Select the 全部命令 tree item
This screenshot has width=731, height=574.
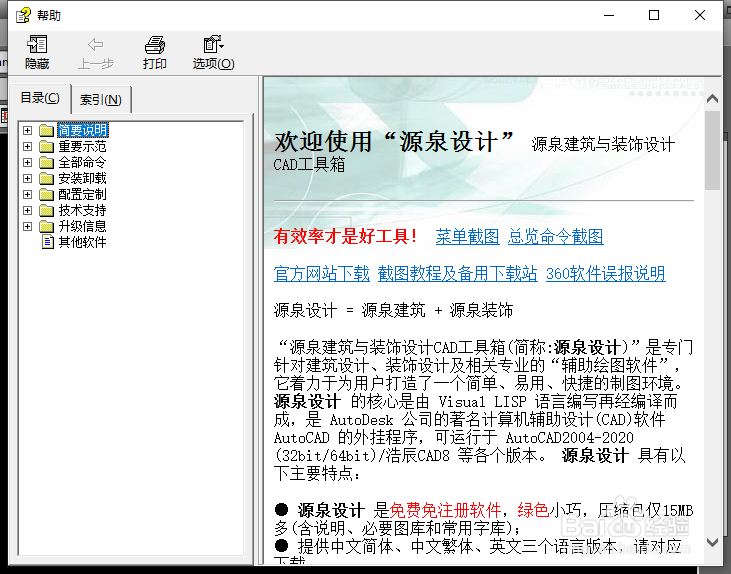[x=83, y=162]
